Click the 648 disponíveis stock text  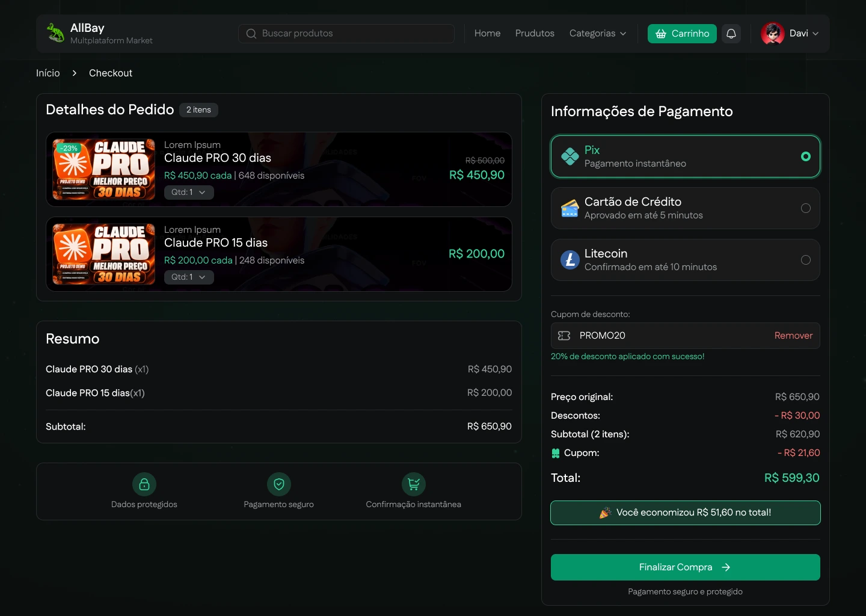pos(272,176)
